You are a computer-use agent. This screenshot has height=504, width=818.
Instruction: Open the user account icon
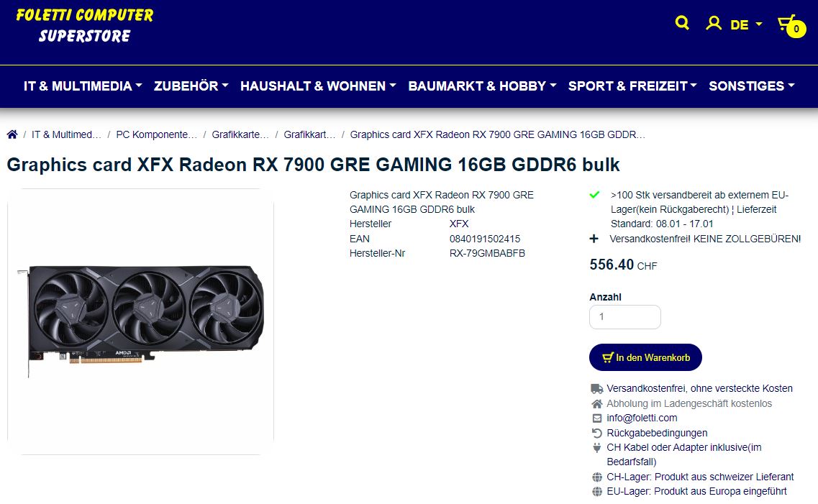(x=713, y=23)
